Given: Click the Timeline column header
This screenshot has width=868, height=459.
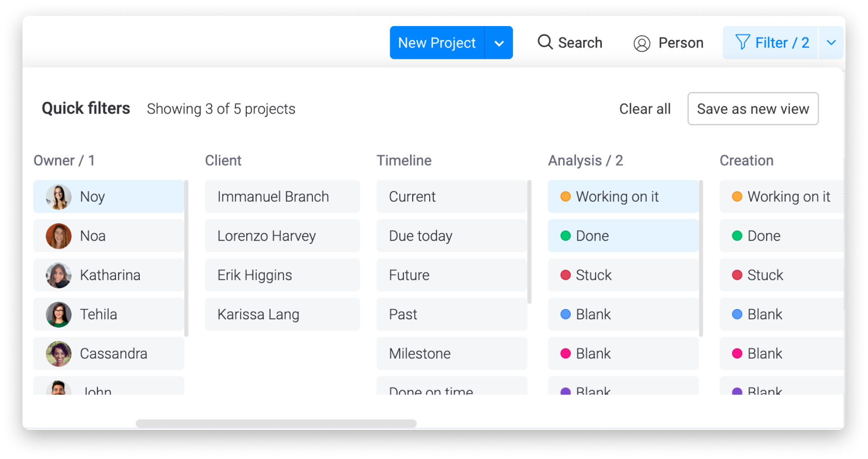Looking at the screenshot, I should coord(404,160).
